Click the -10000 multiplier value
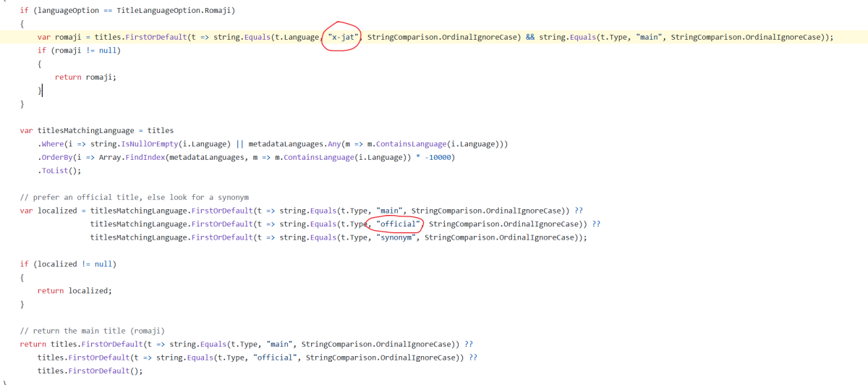This screenshot has height=385, width=868. click(x=438, y=157)
